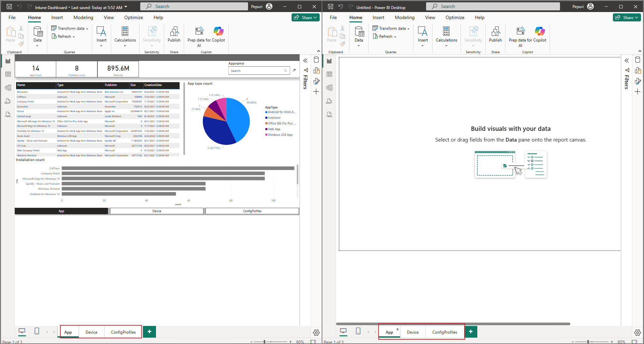Open Optimize tab in Intune Dashboard
644x344 pixels.
[134, 17]
